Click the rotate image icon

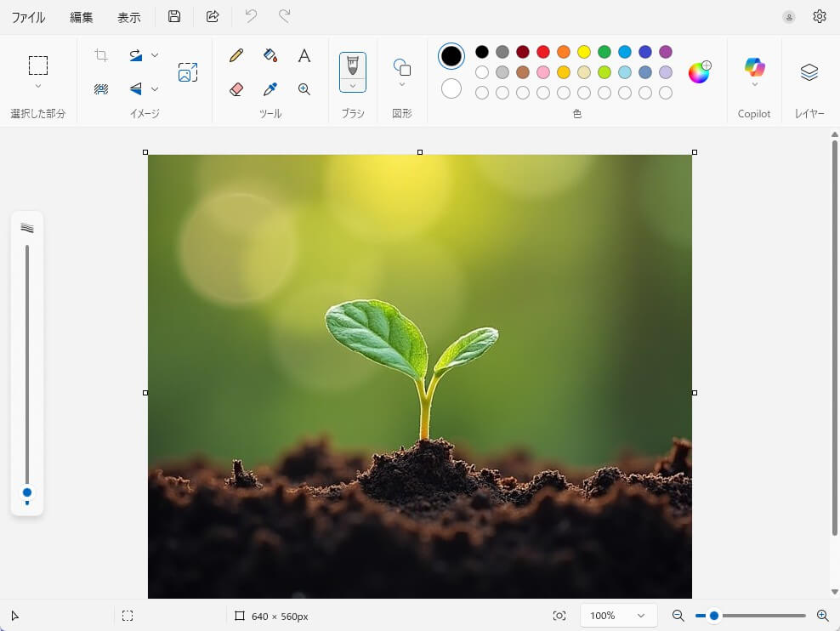(136, 55)
